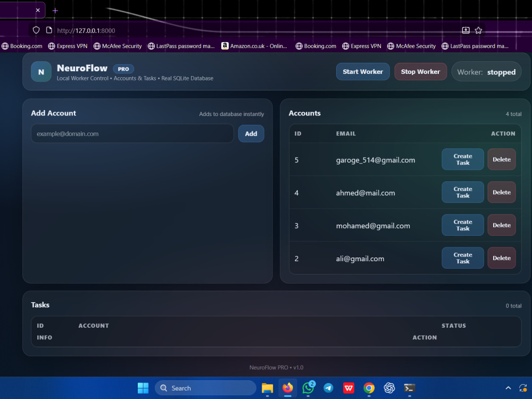Open the Amazon.co.uk bookmark
This screenshot has width=532, height=399.
point(254,46)
